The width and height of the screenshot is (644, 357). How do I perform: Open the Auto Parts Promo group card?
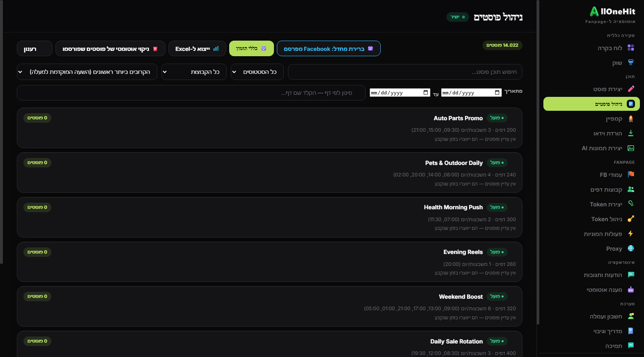(269, 128)
